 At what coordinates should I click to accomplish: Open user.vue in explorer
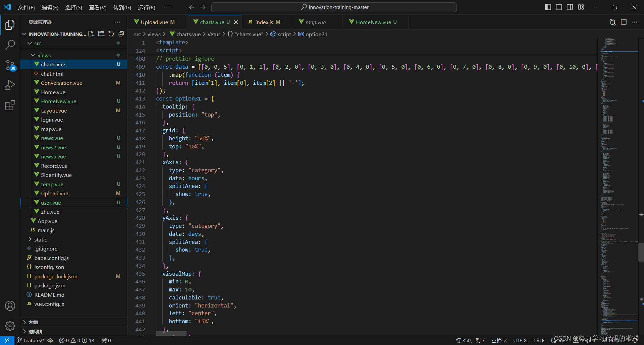(x=73, y=203)
